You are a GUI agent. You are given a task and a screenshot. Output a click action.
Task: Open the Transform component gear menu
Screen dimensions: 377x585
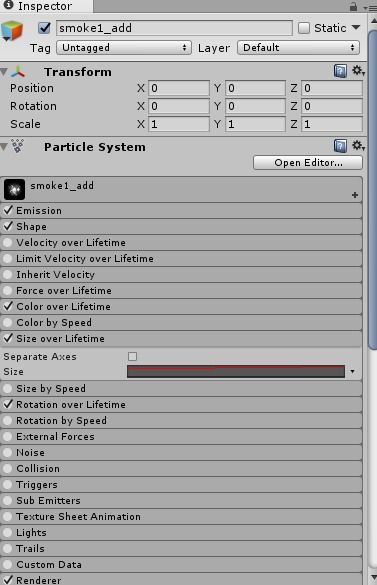click(x=358, y=71)
